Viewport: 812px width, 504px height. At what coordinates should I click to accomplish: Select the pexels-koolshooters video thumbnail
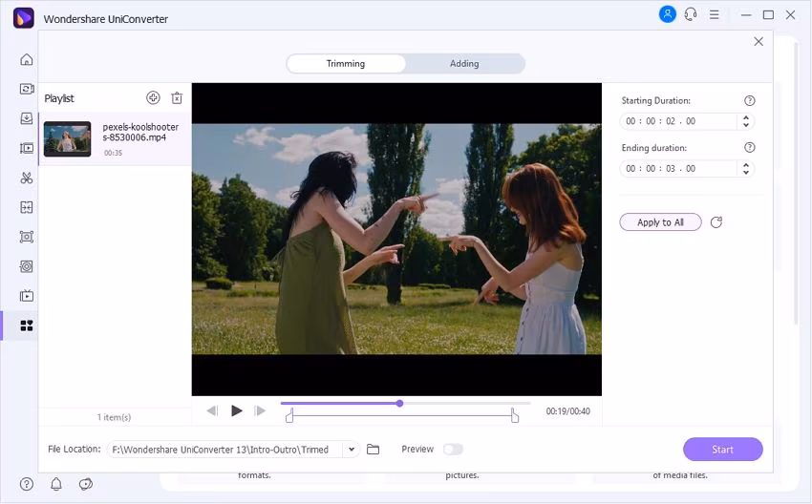pos(67,138)
